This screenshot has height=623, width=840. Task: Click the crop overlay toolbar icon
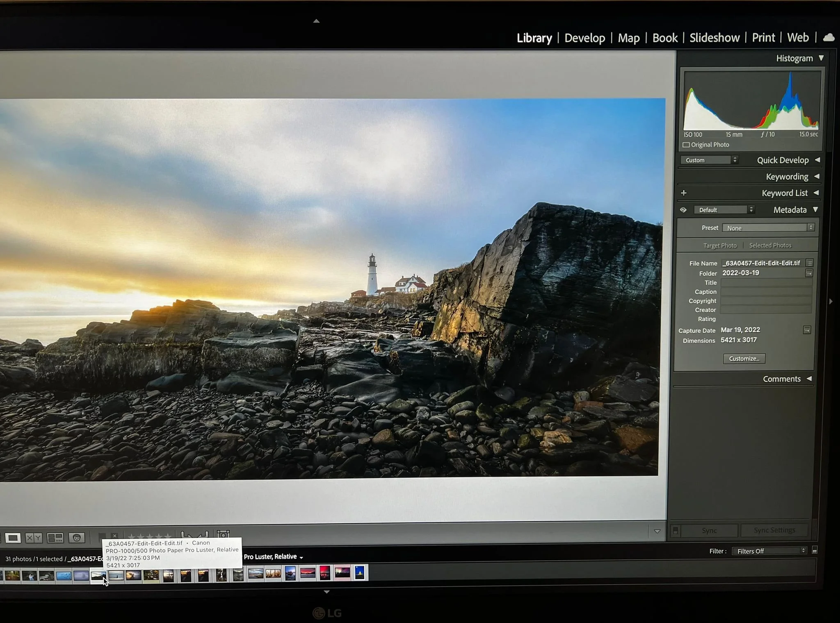pyautogui.click(x=223, y=534)
